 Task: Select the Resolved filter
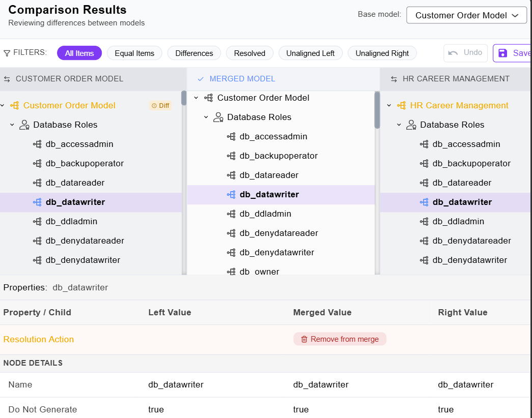pos(250,53)
